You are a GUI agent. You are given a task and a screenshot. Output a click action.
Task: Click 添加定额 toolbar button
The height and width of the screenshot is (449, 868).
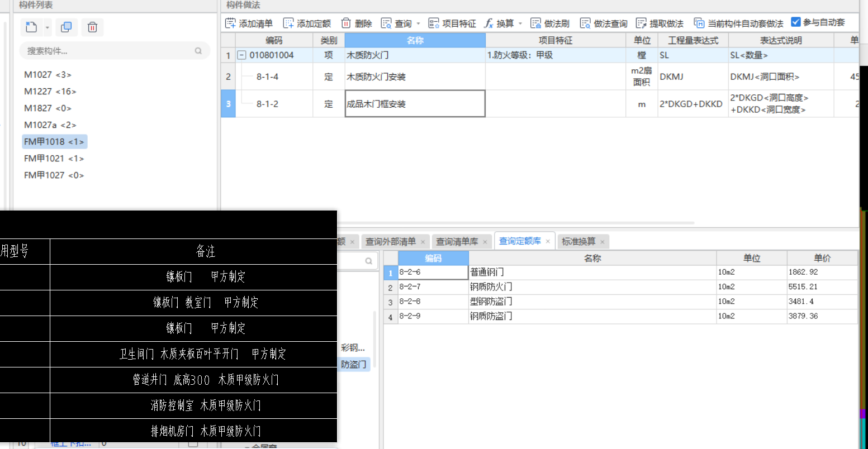pos(307,23)
